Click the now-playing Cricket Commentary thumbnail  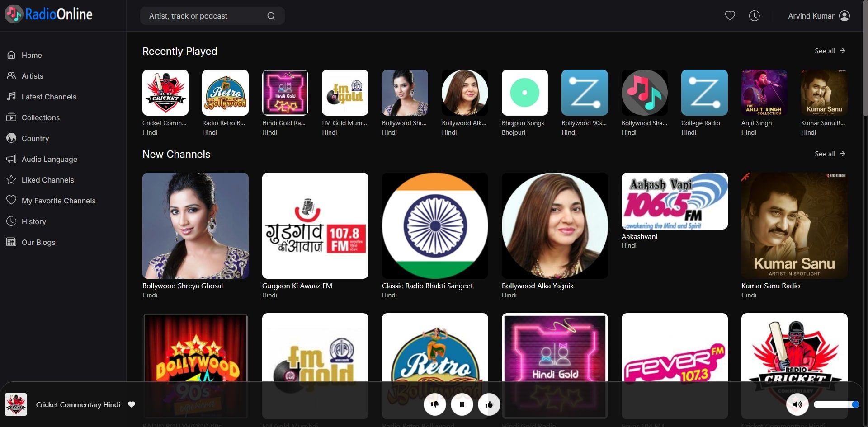click(x=16, y=404)
